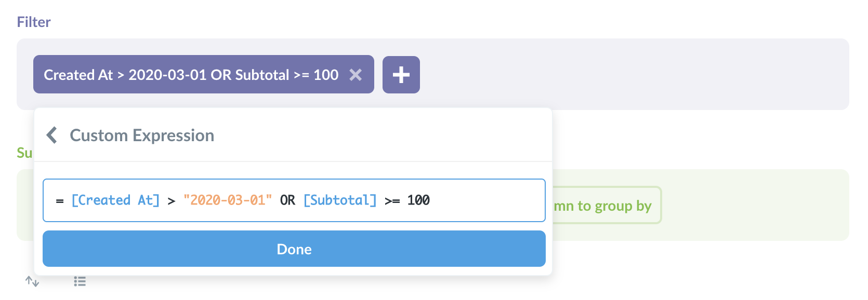The image size is (868, 300).
Task: Select the upward arrow of the sorting icon
Action: tap(30, 280)
